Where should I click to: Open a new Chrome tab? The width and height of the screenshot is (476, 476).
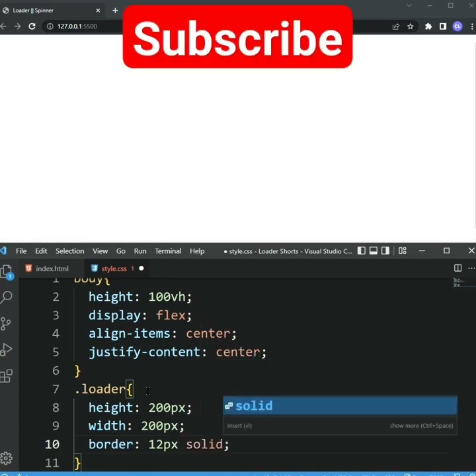pyautogui.click(x=115, y=11)
